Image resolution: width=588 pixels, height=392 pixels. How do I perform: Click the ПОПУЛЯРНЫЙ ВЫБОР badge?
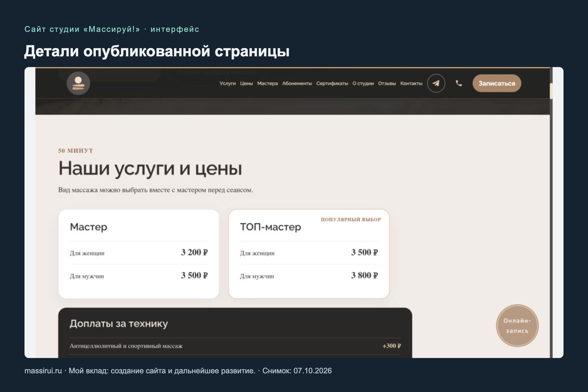click(x=351, y=220)
